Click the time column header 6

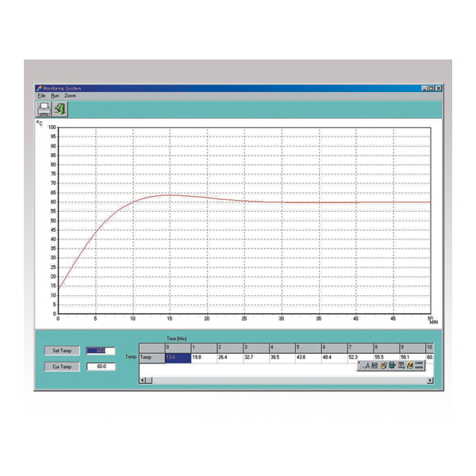[x=335, y=348]
